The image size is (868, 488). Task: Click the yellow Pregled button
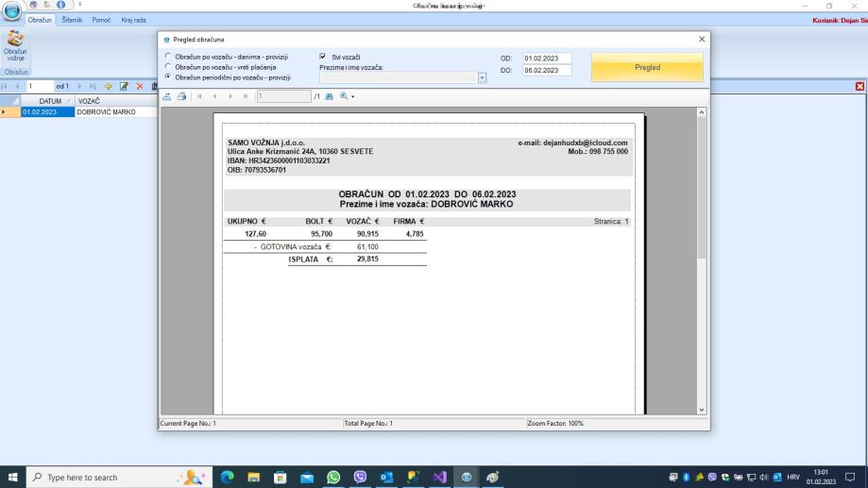[x=647, y=67]
